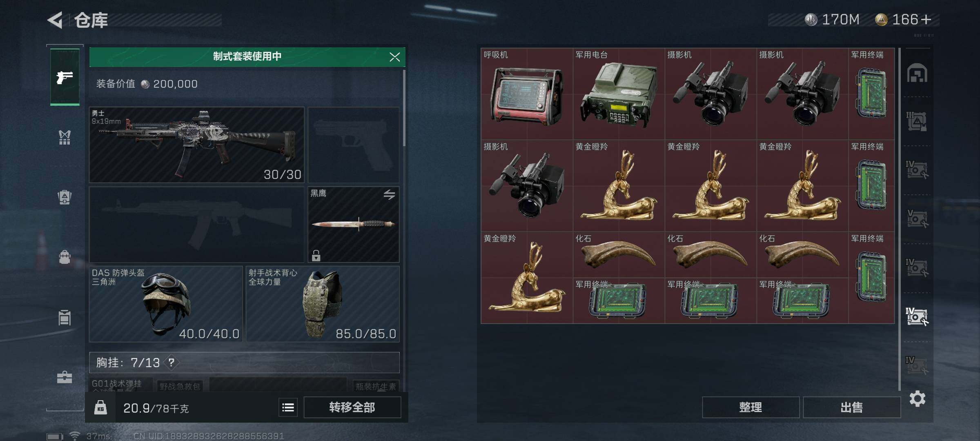Select the highlighted level IV safe box
This screenshot has width=980, height=441.
click(917, 316)
